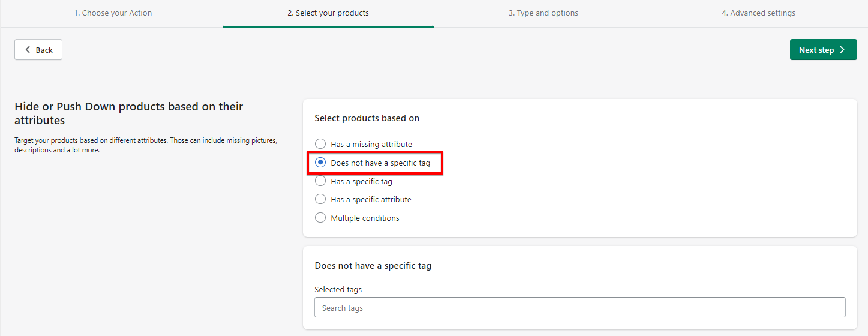Click the "Hide or Push Down products" title
The width and height of the screenshot is (868, 336).
coord(128,113)
